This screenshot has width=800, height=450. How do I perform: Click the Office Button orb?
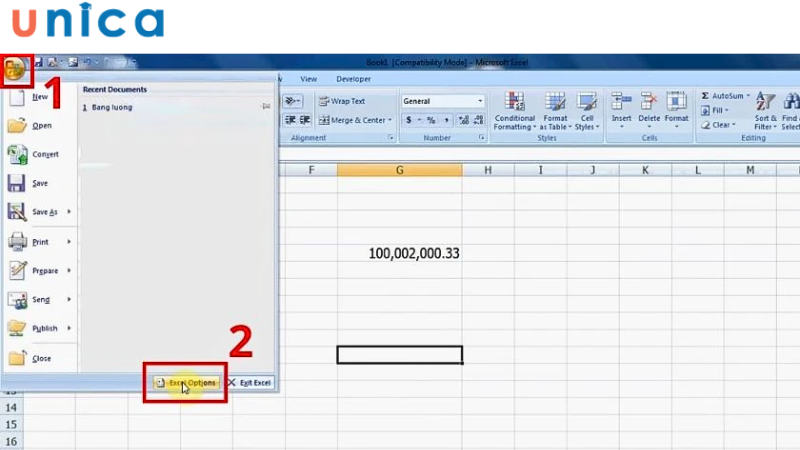[15, 68]
